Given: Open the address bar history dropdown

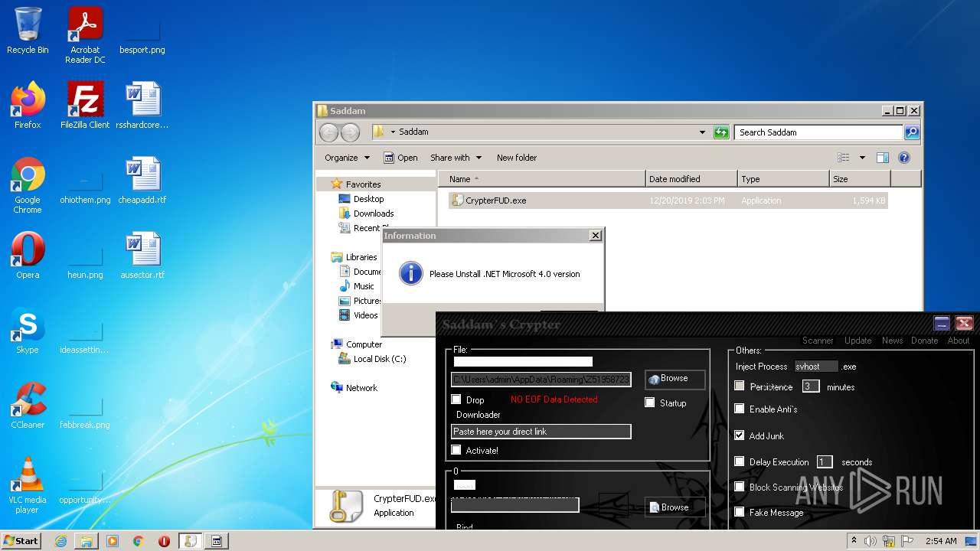Looking at the screenshot, I should [x=702, y=132].
